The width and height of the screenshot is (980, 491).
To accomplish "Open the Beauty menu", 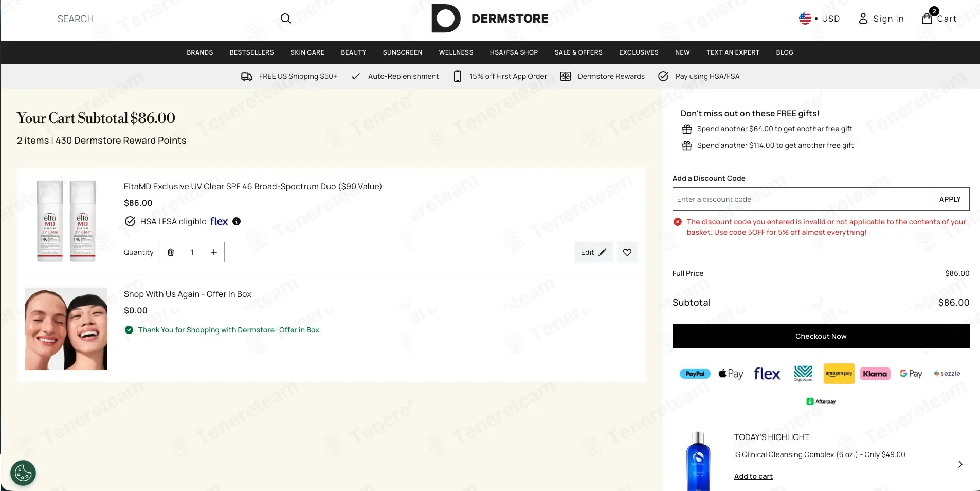I will click(354, 52).
